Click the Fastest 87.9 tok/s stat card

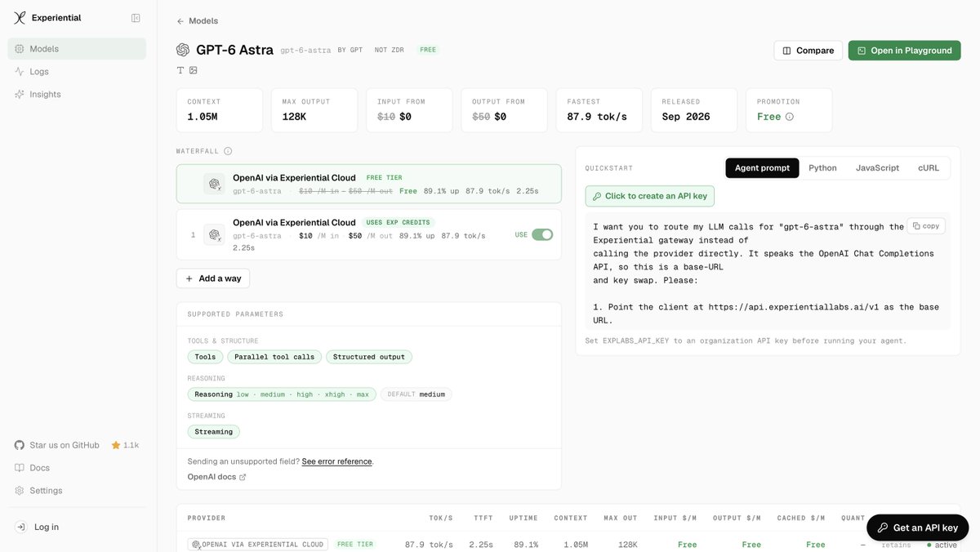tap(599, 110)
